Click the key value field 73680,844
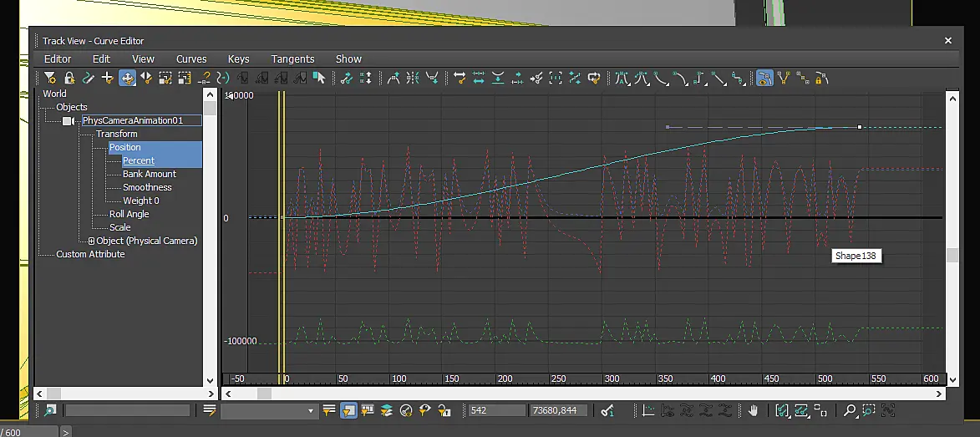The height and width of the screenshot is (437, 980). click(x=559, y=410)
